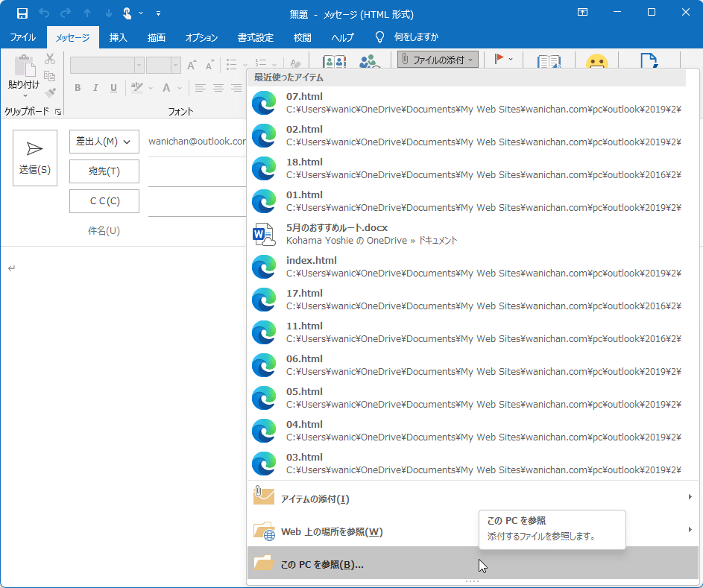Click the Next Item down arrow
Image resolution: width=703 pixels, height=588 pixels.
pos(109,13)
